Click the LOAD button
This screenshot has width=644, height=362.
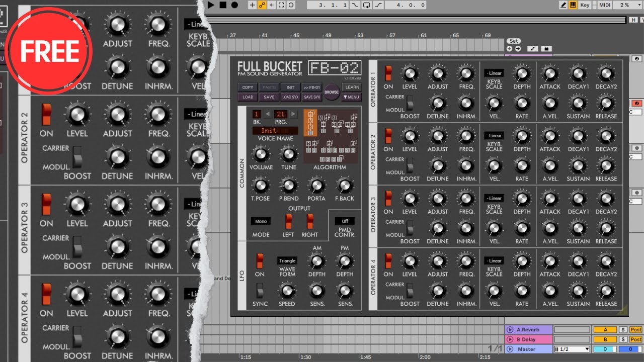[x=248, y=97]
